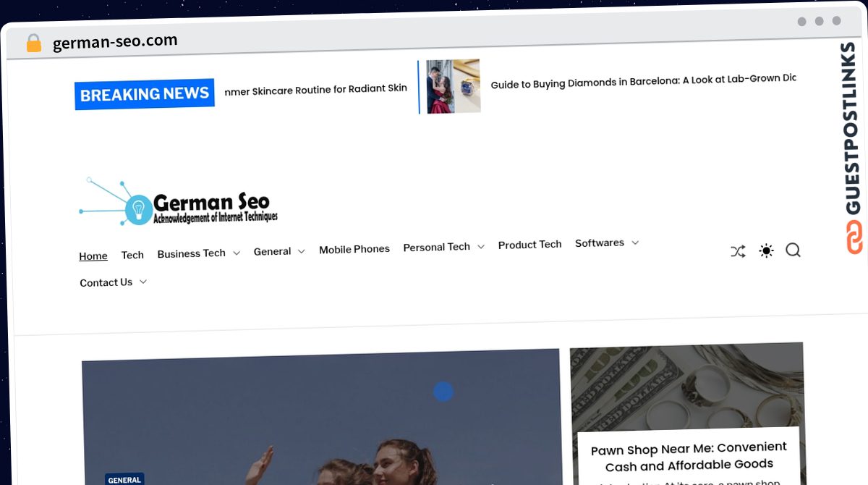This screenshot has height=485, width=868.
Task: Open the Personal Tech menu item
Action: (437, 247)
